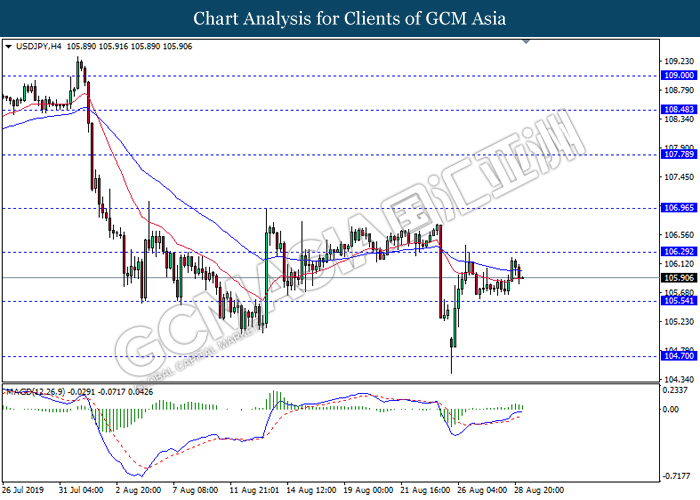Click the Chart Analysis for Clients of GCM Asia title
700x500 pixels.
coord(350,19)
